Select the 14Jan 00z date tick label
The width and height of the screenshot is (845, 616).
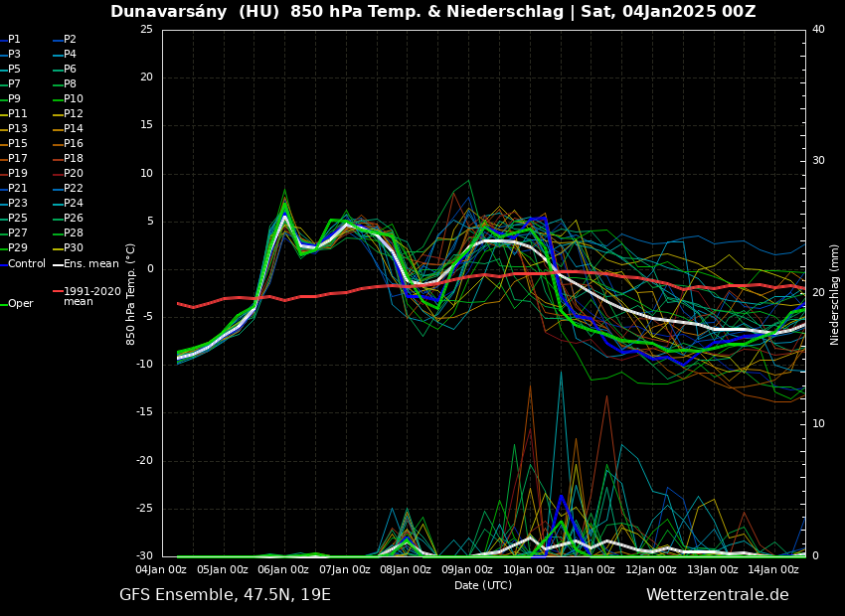[x=773, y=570]
